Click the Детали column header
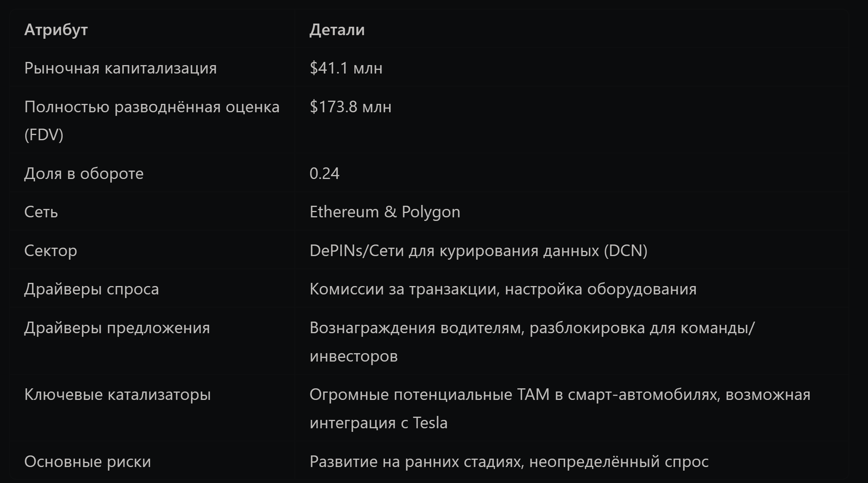Screen dimensions: 868x483 point(337,30)
